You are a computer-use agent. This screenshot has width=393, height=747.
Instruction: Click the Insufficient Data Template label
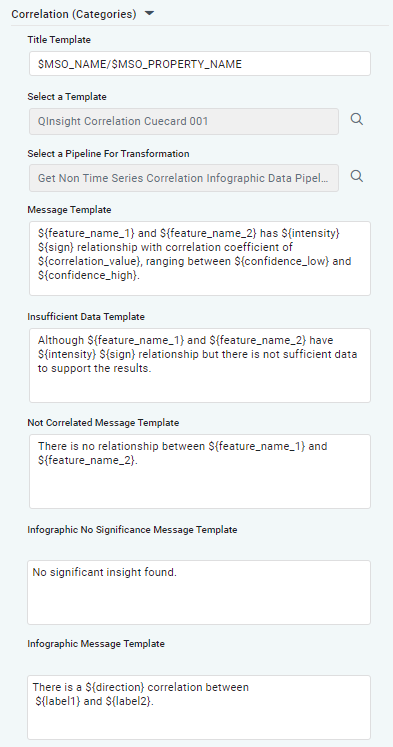point(86,316)
